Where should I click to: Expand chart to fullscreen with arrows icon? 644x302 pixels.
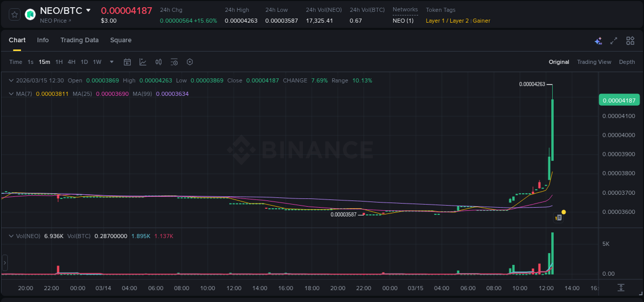coord(613,40)
